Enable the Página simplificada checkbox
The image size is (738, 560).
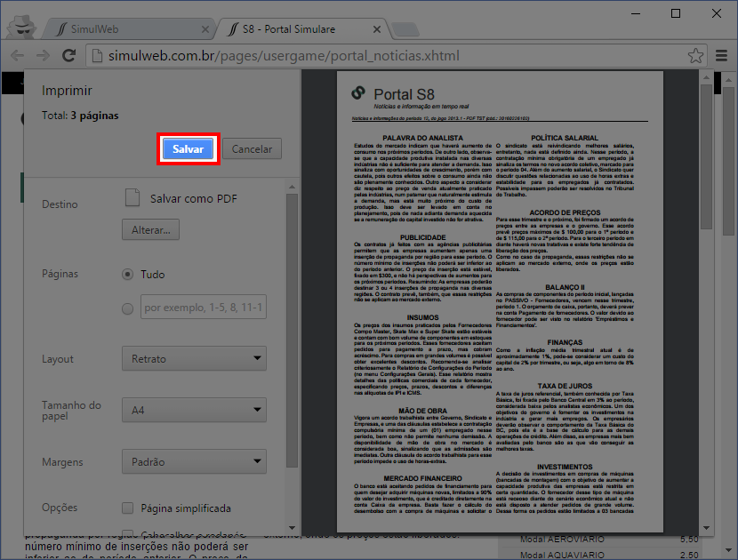(x=127, y=508)
